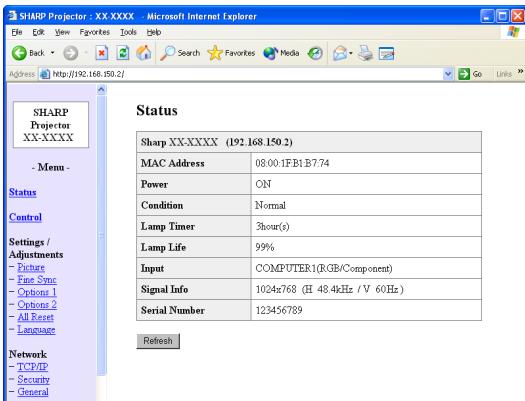Click the address field with 192.168.150.2

[x=247, y=74]
